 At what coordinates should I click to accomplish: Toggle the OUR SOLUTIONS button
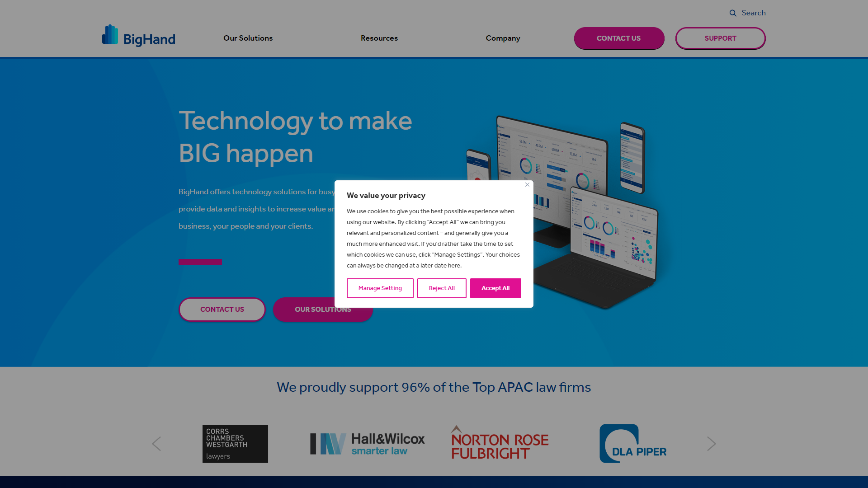323,309
